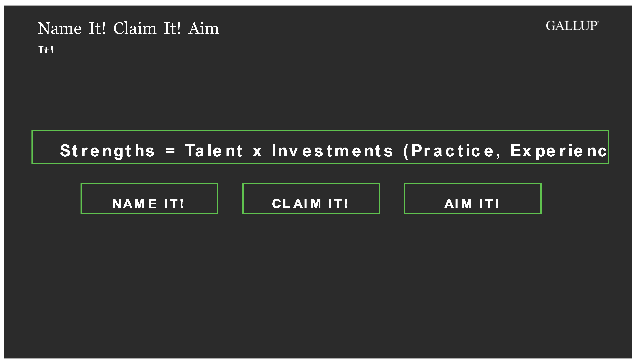The width and height of the screenshot is (637, 364).
Task: Click the opening parenthesis before Practice
Action: (x=406, y=152)
